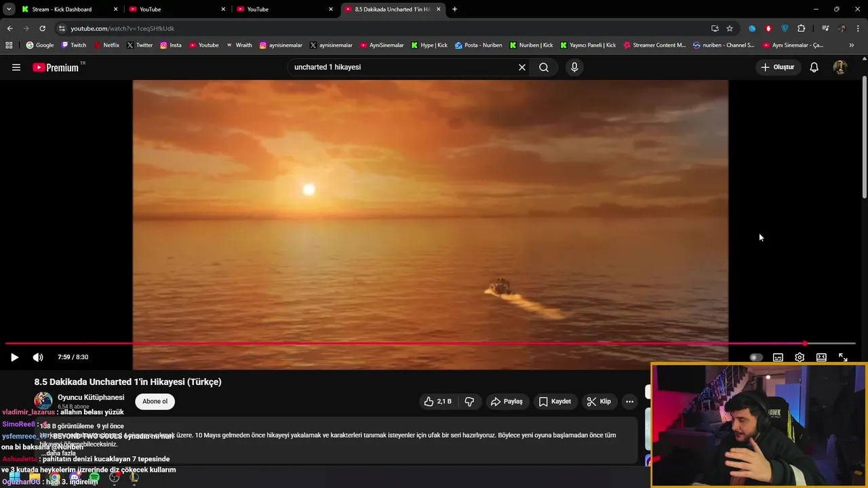Toggle subtitles on the player

coord(778,357)
